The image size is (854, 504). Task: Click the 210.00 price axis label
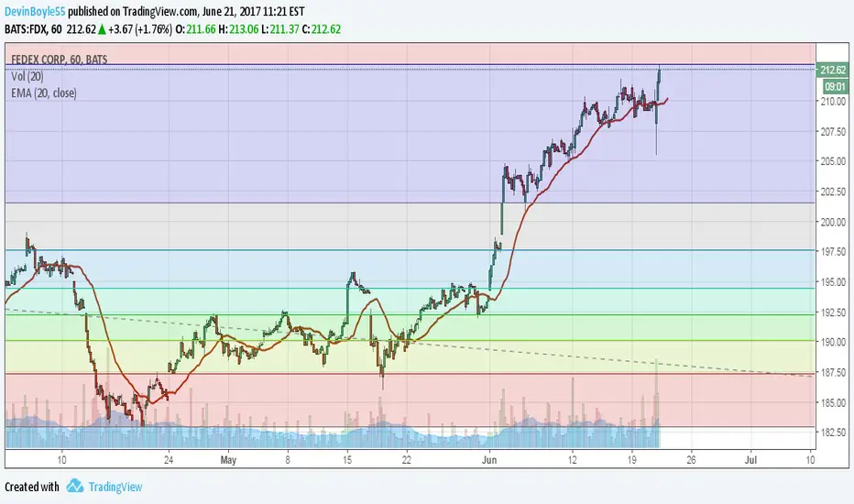(x=833, y=102)
